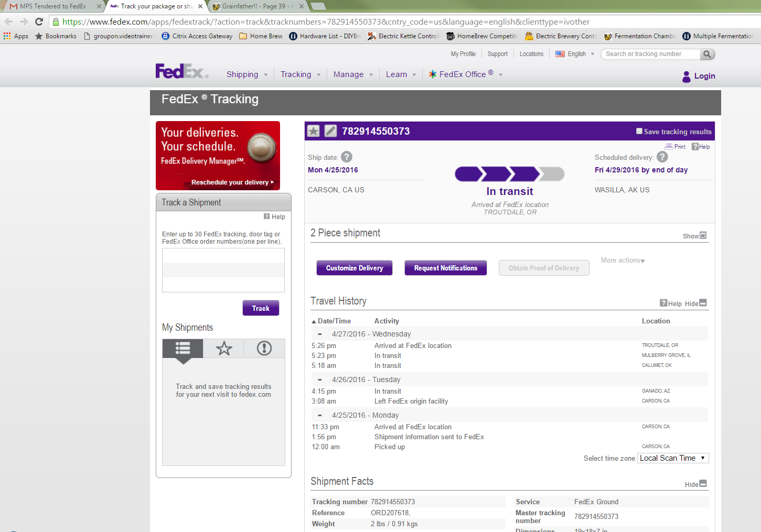This screenshot has height=532, width=761.
Task: Check the Save tracking results checkbox
Action: (639, 131)
